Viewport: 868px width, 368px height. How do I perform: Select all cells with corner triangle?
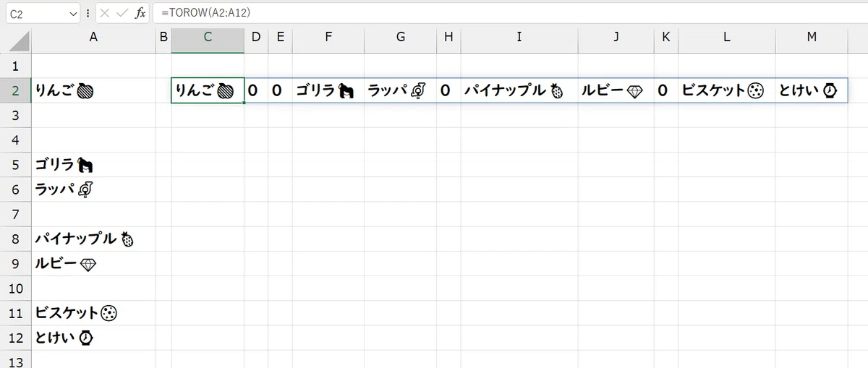coord(16,40)
